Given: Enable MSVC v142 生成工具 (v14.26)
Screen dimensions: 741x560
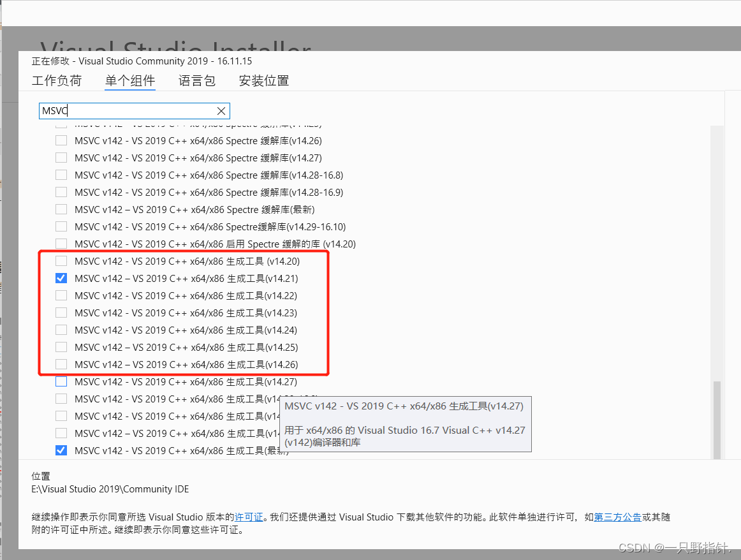Looking at the screenshot, I should click(x=61, y=364).
